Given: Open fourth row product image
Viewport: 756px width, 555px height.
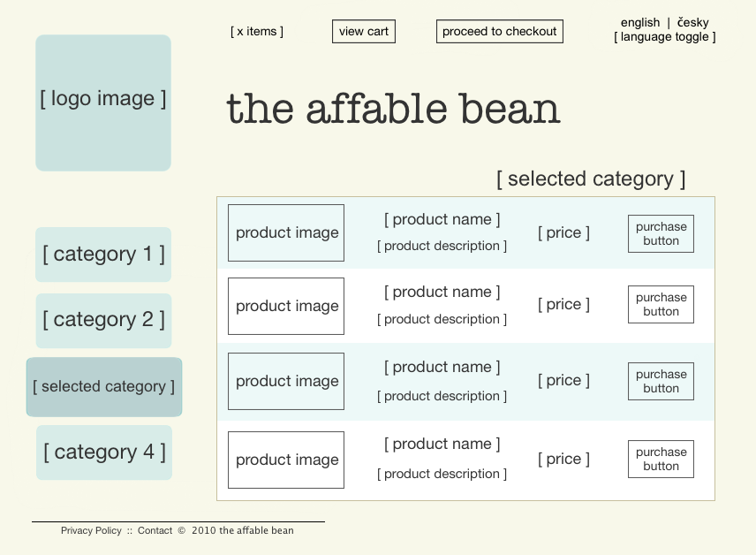Looking at the screenshot, I should 286,460.
